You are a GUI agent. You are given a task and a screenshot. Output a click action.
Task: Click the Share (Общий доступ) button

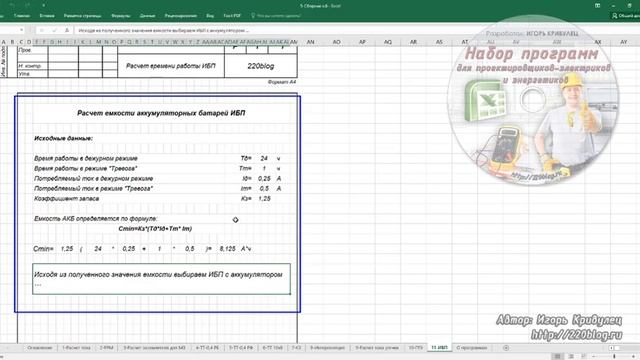(625, 16)
